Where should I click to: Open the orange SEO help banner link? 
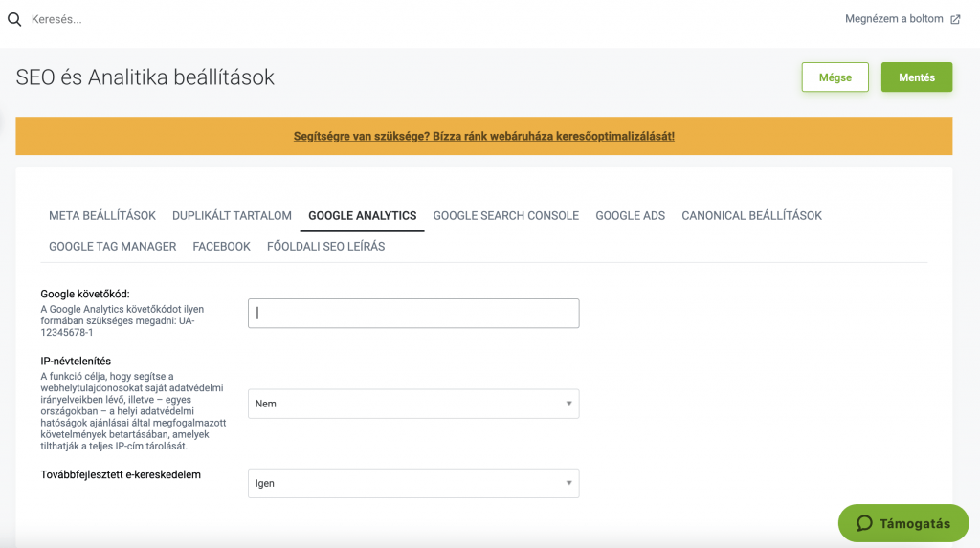click(483, 136)
